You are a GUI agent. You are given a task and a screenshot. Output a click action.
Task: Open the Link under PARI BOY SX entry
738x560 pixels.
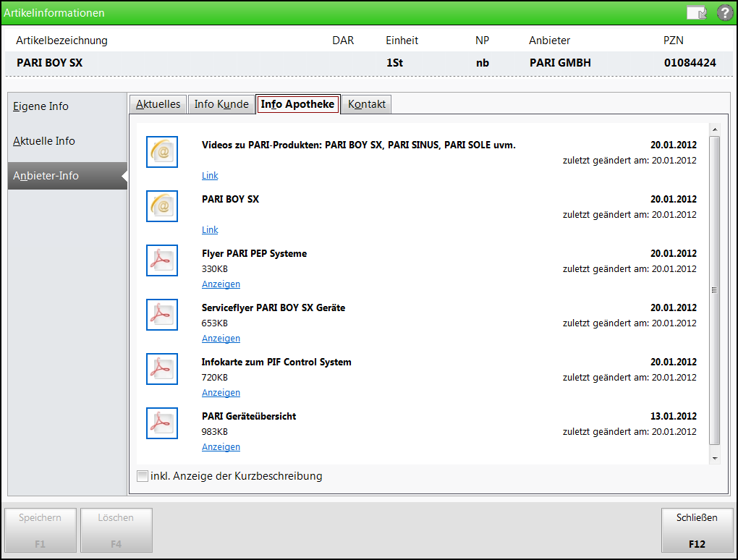point(210,229)
